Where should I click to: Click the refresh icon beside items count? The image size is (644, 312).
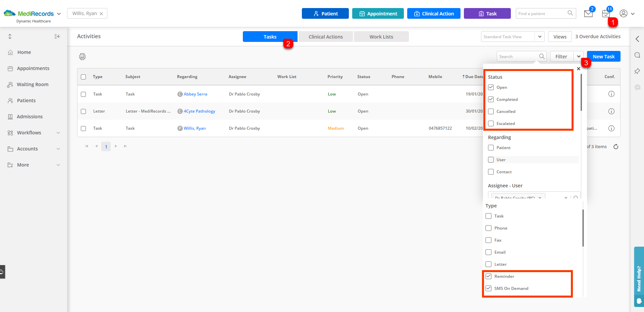[x=616, y=146]
